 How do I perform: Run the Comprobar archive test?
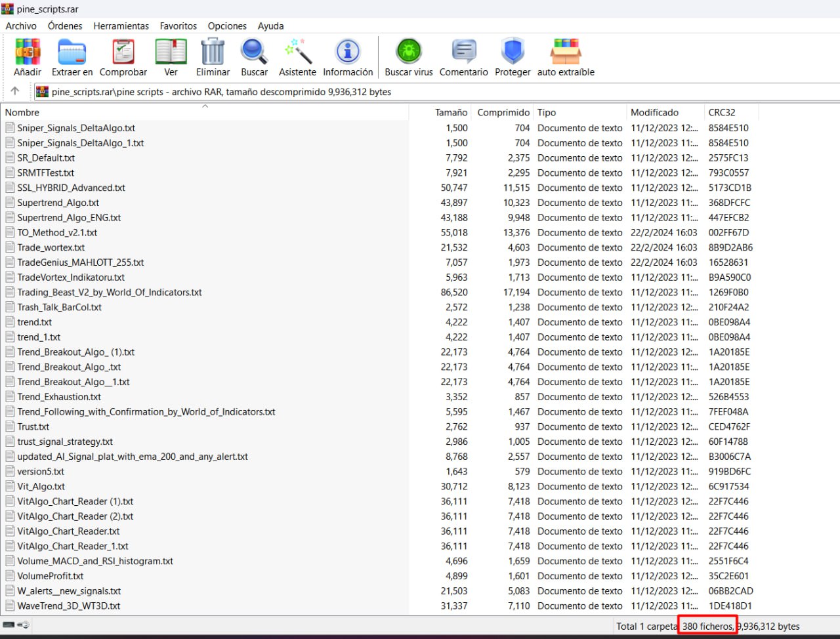pos(123,57)
